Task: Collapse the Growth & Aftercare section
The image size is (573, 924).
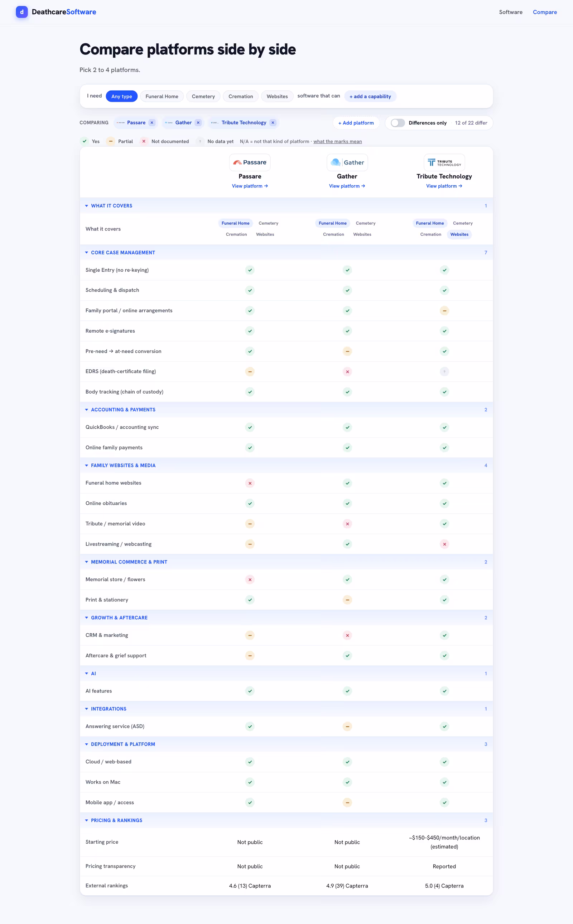Action: pos(286,618)
